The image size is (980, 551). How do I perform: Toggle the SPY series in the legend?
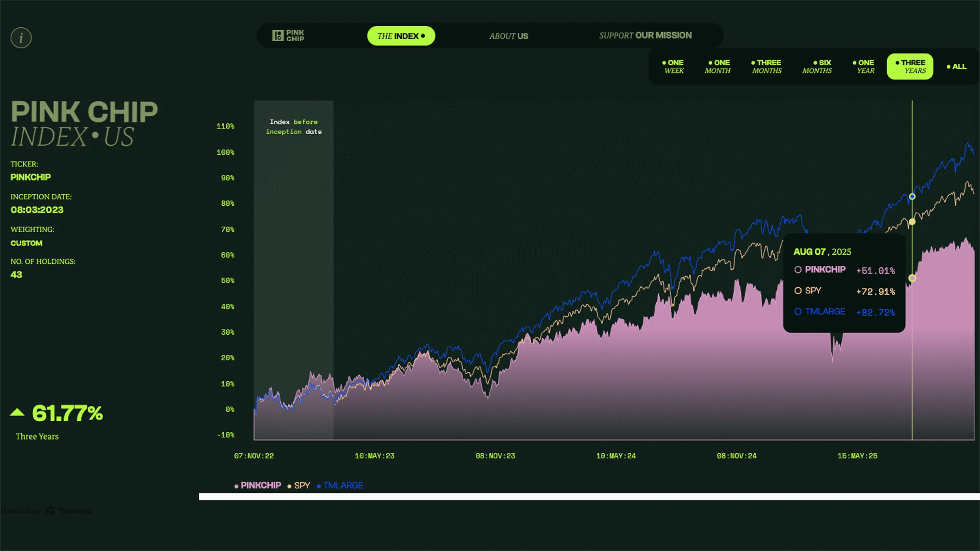tap(302, 485)
